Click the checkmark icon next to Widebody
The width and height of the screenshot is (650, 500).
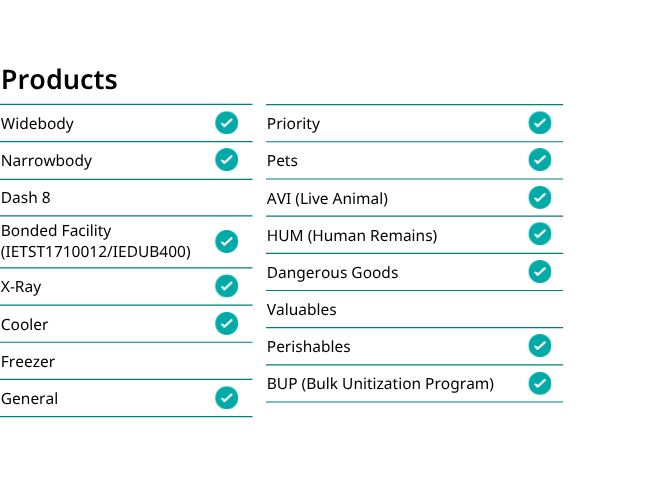tap(226, 123)
